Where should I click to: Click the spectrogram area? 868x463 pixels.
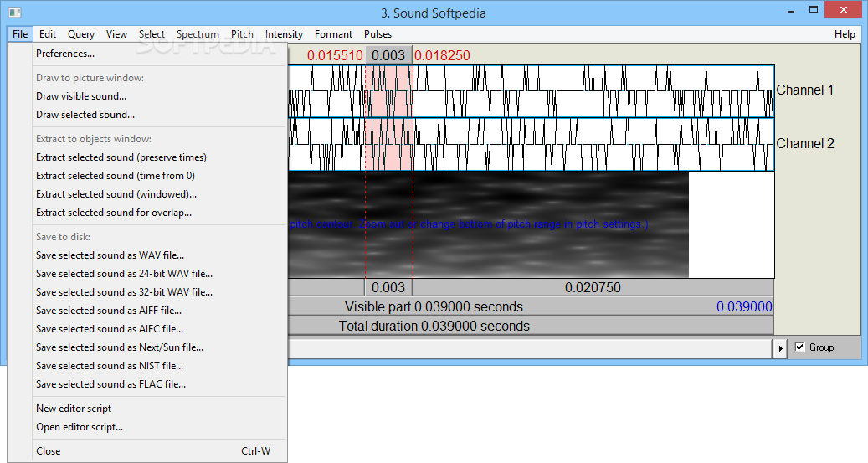coord(488,224)
